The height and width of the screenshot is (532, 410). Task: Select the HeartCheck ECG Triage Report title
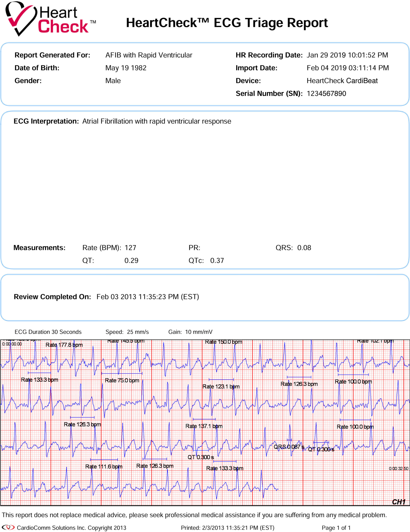pyautogui.click(x=227, y=23)
